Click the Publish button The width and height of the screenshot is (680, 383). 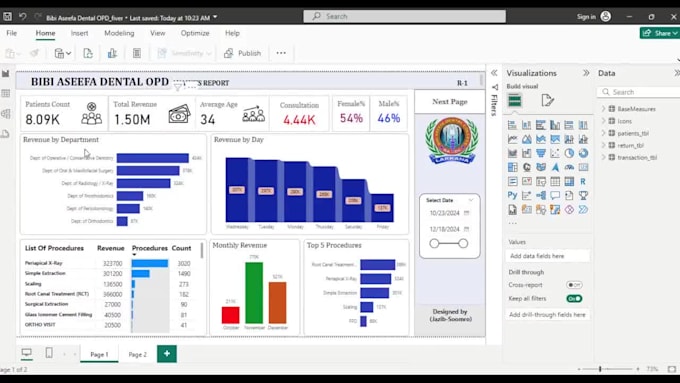[242, 53]
